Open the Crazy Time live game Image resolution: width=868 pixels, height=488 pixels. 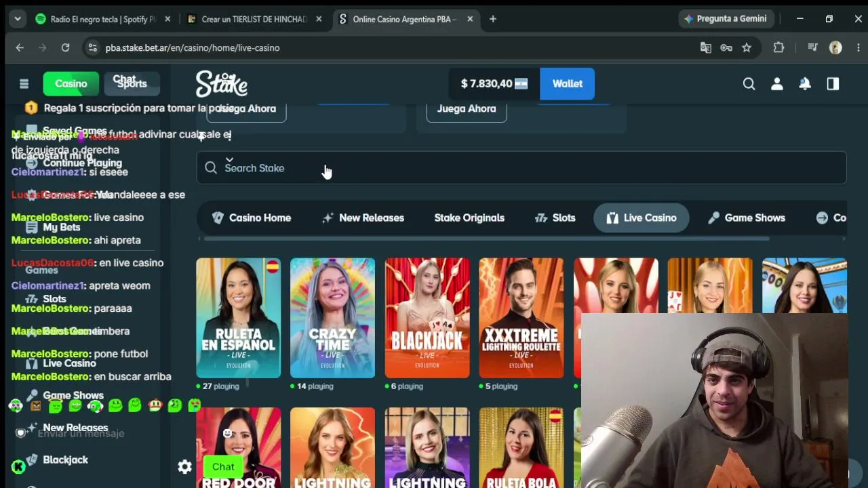click(332, 318)
